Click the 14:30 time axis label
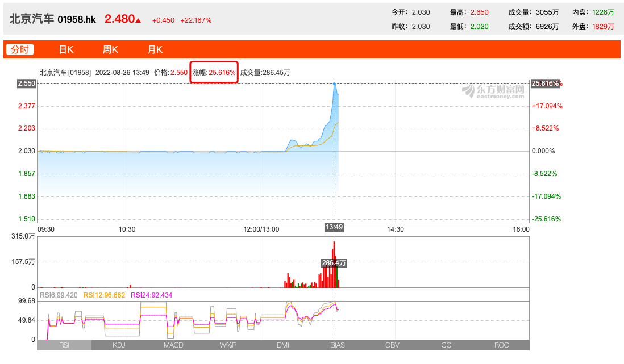Viewport: 624px width, 364px height. (x=395, y=229)
